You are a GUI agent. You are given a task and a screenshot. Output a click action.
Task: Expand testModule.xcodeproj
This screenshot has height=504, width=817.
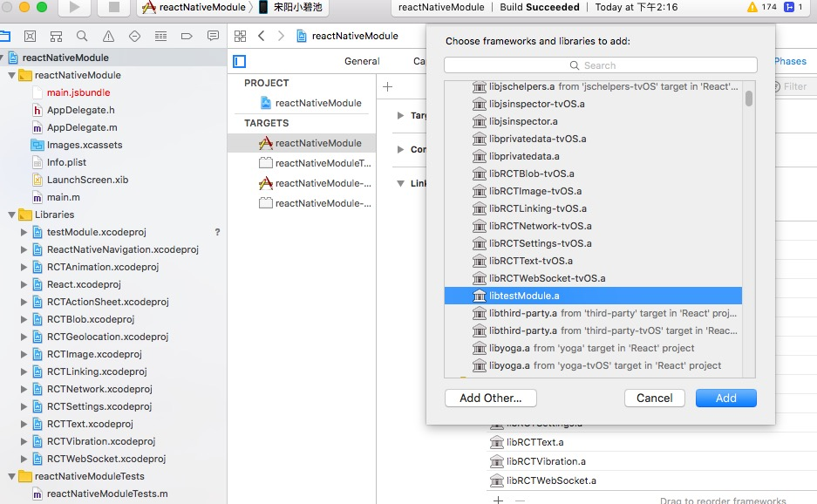point(24,233)
